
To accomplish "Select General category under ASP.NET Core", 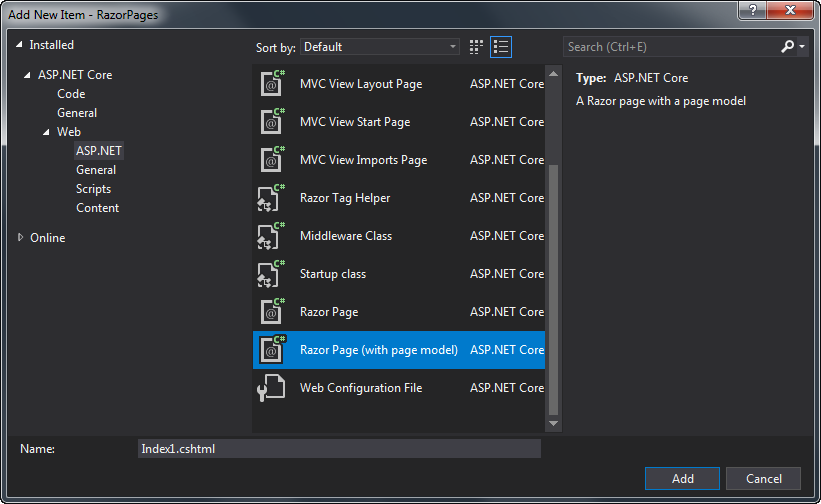I will point(77,113).
